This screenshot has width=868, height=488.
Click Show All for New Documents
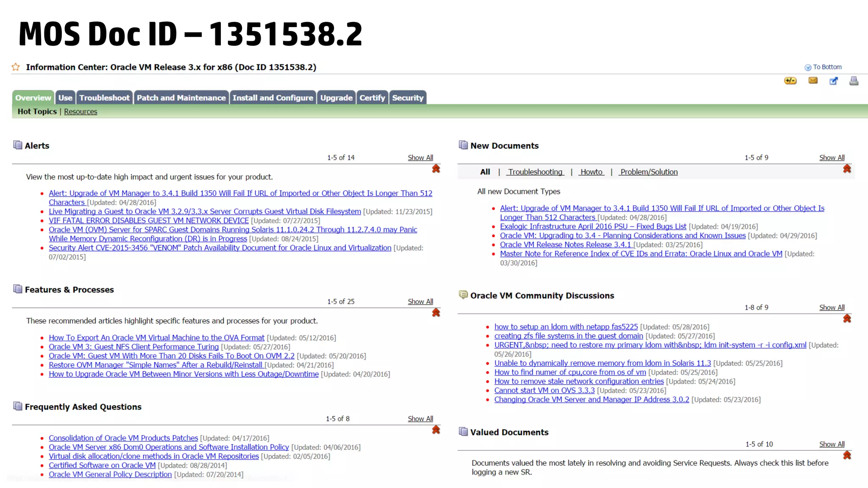pos(832,158)
